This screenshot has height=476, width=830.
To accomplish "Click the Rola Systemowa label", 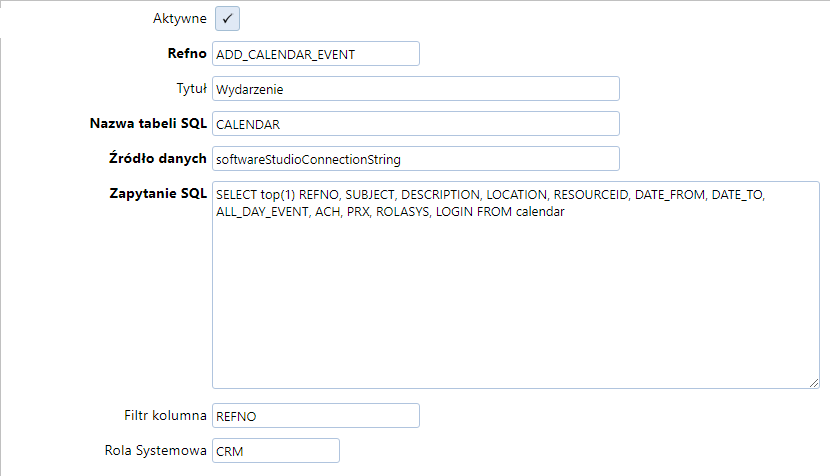I will pos(155,451).
